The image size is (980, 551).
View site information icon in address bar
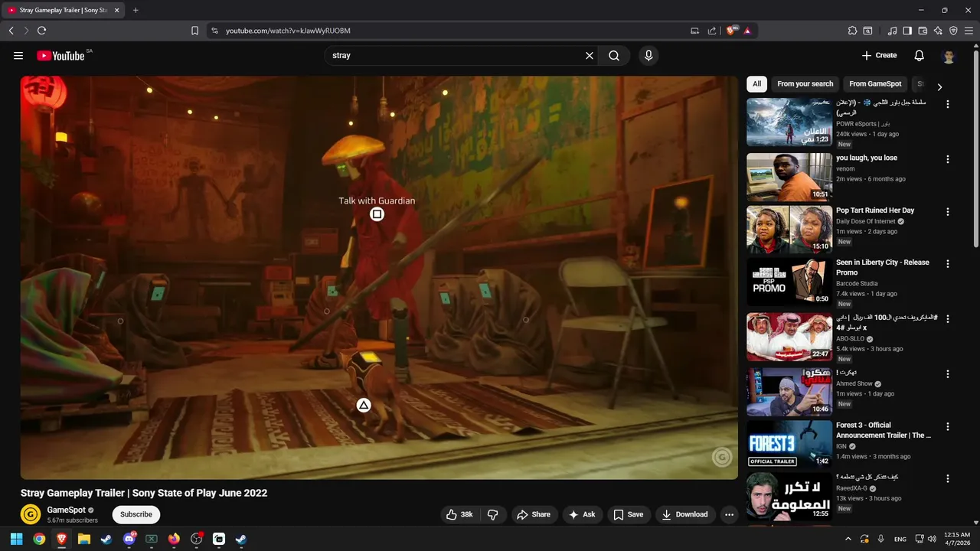click(x=214, y=31)
